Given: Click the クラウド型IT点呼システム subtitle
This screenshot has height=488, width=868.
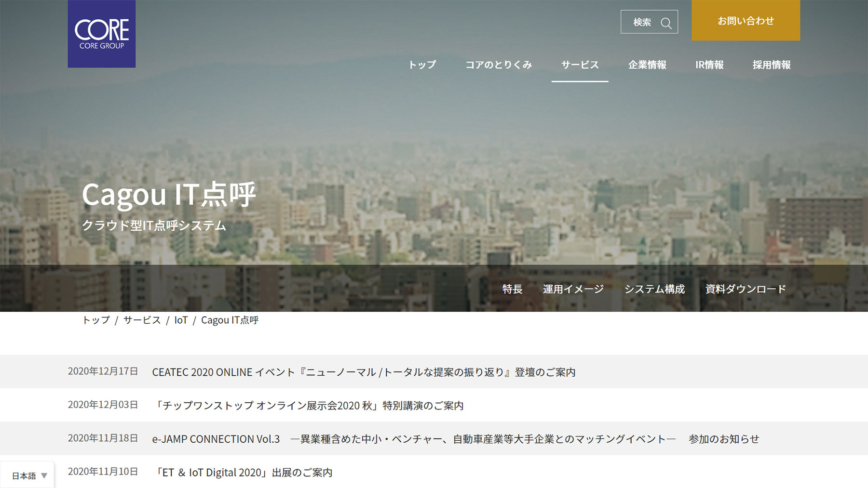Looking at the screenshot, I should [154, 225].
